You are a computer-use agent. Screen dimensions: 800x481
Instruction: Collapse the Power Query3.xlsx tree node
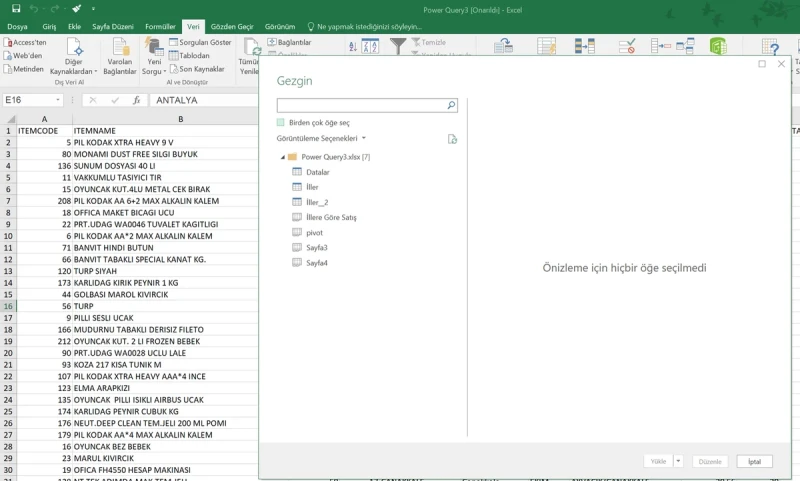[283, 157]
